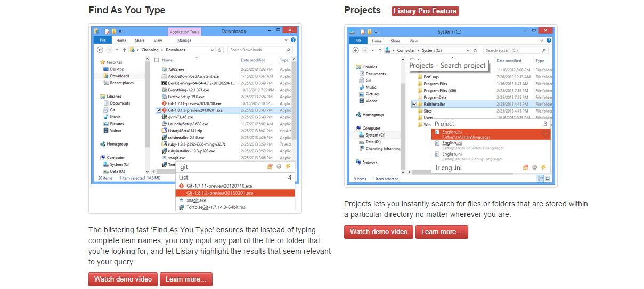Open File tab in System (C:) window
The image size is (644, 289).
click(358, 41)
